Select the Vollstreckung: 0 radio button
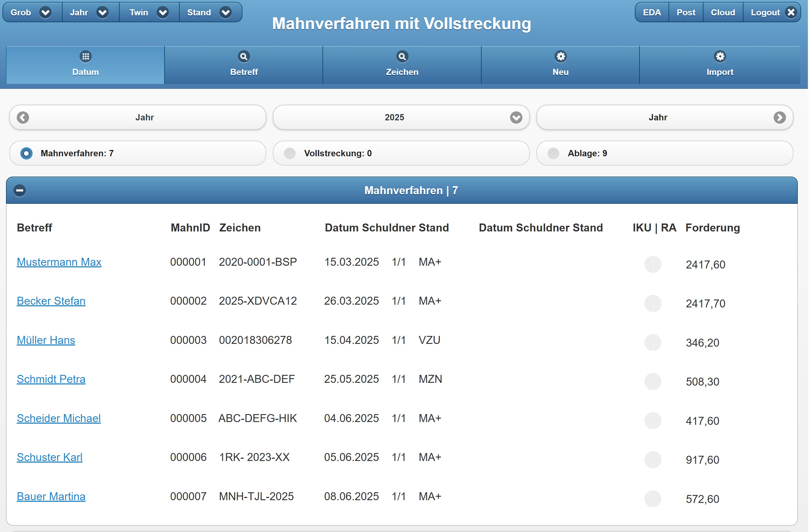The image size is (809, 532). pyautogui.click(x=290, y=153)
